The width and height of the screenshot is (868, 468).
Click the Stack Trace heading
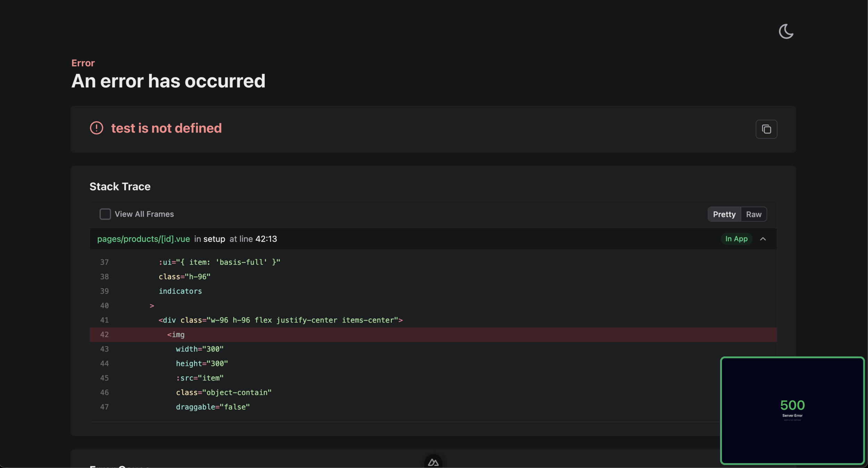(120, 187)
